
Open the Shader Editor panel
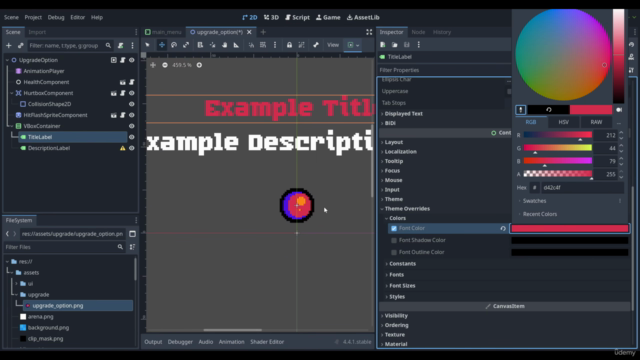tap(267, 342)
